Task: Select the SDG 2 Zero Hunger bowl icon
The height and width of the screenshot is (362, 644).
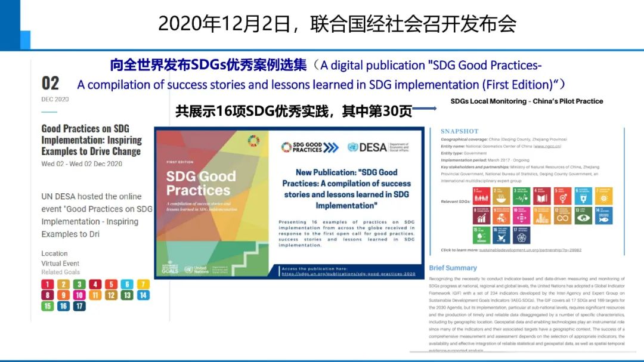Action: pos(501,196)
